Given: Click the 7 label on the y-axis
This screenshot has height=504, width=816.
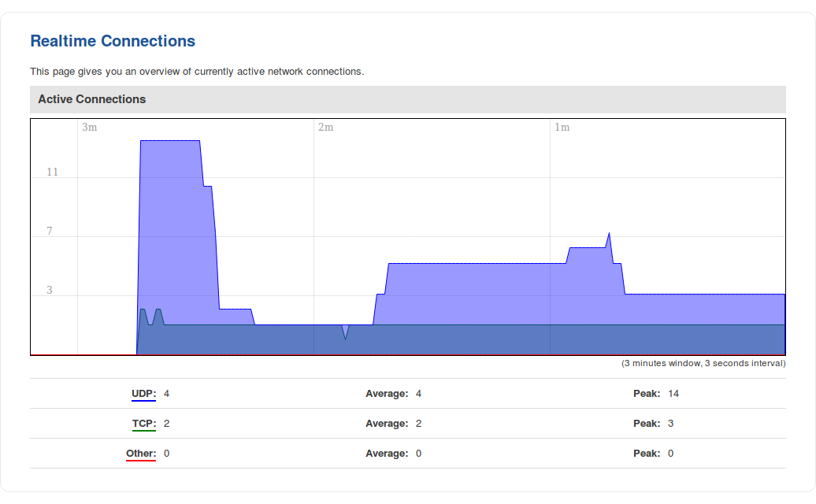Looking at the screenshot, I should [50, 231].
